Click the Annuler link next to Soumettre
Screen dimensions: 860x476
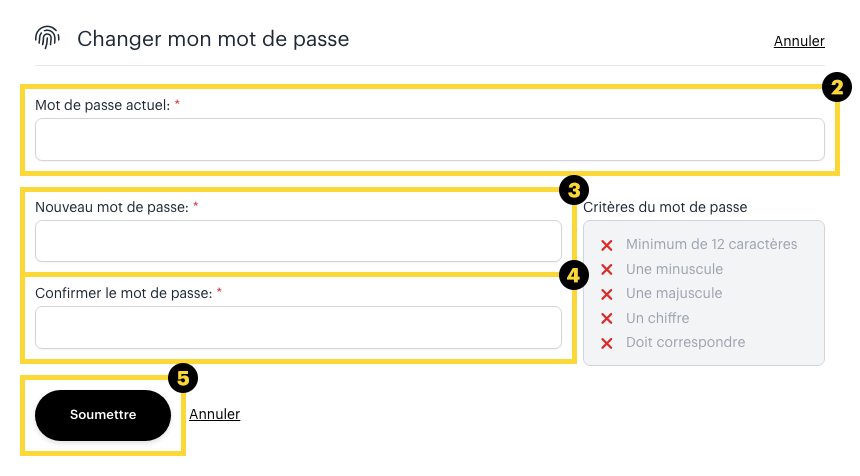(214, 414)
